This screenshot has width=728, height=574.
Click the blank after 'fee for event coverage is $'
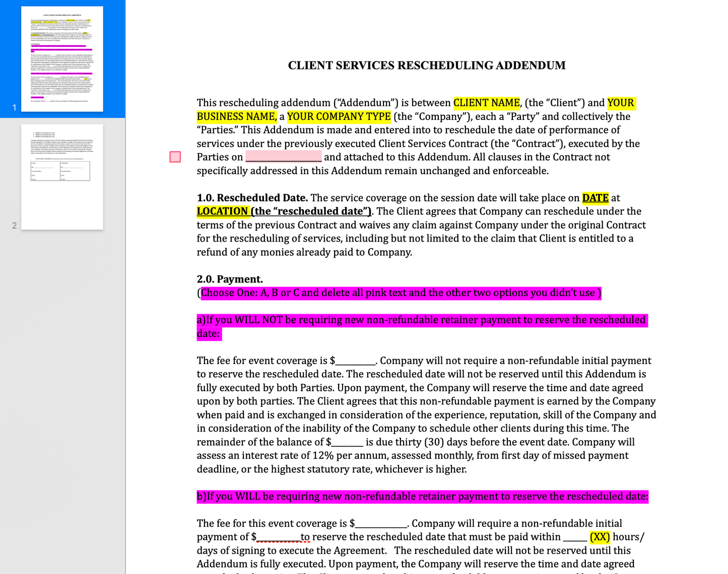point(355,361)
